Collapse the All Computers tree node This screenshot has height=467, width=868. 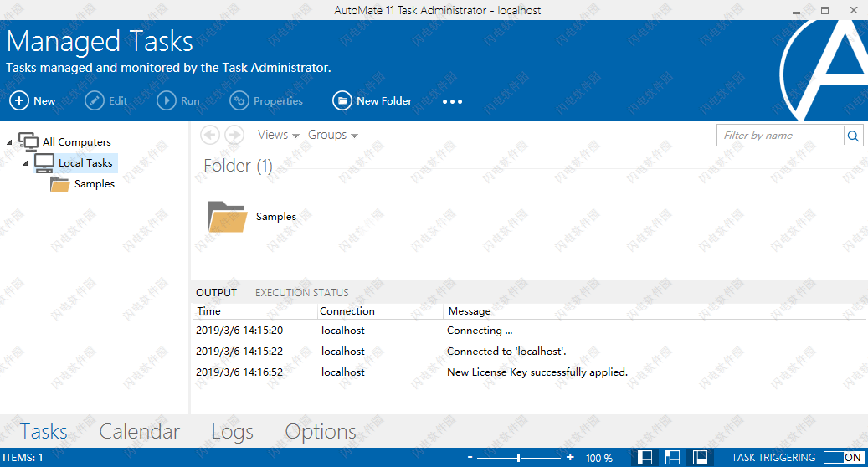9,143
